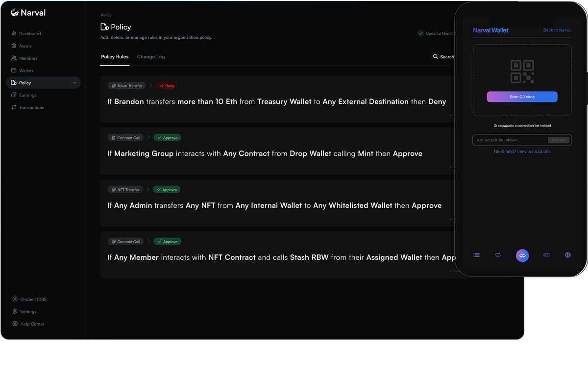Click Approve tag on the Any Member rule
This screenshot has width=588, height=381.
[167, 242]
